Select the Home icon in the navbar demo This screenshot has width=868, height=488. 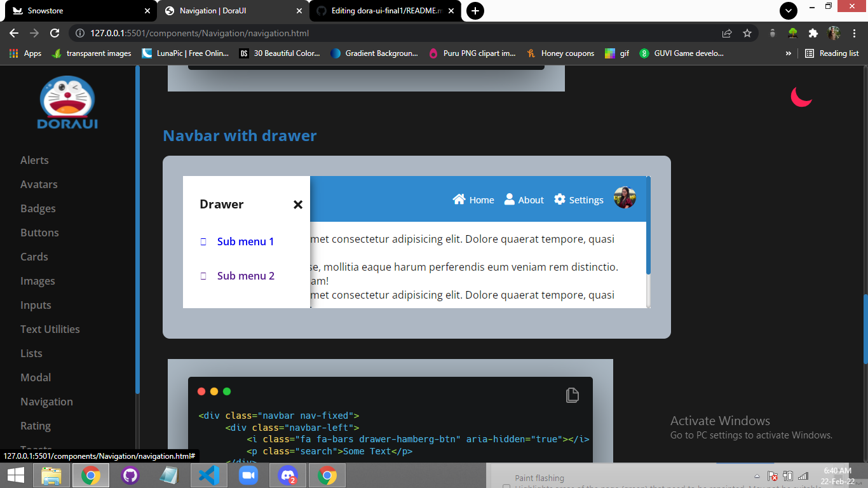click(x=459, y=199)
